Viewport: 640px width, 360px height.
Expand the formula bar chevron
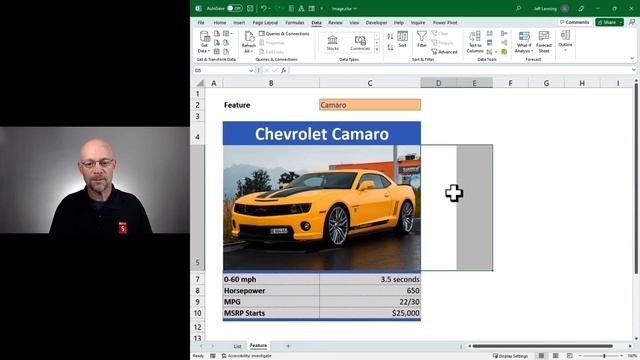[633, 70]
